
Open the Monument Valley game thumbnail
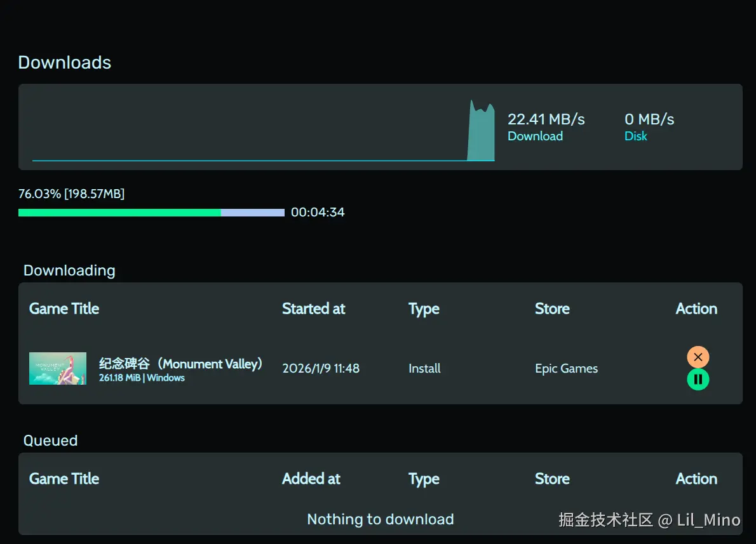58,368
